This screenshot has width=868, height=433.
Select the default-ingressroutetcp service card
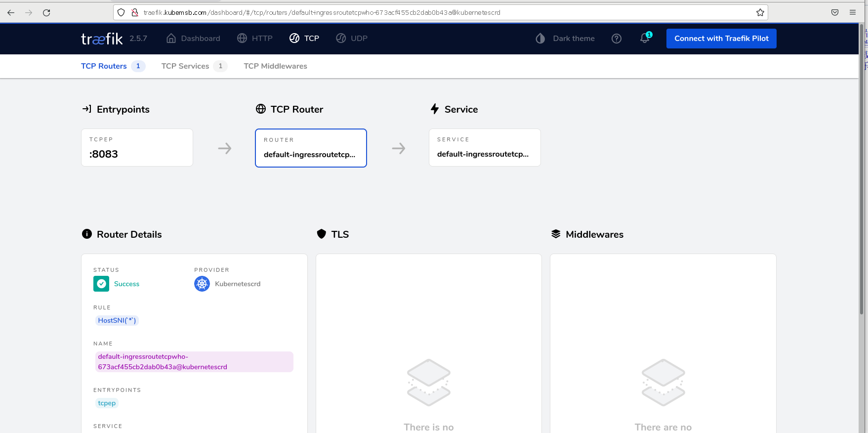point(485,148)
